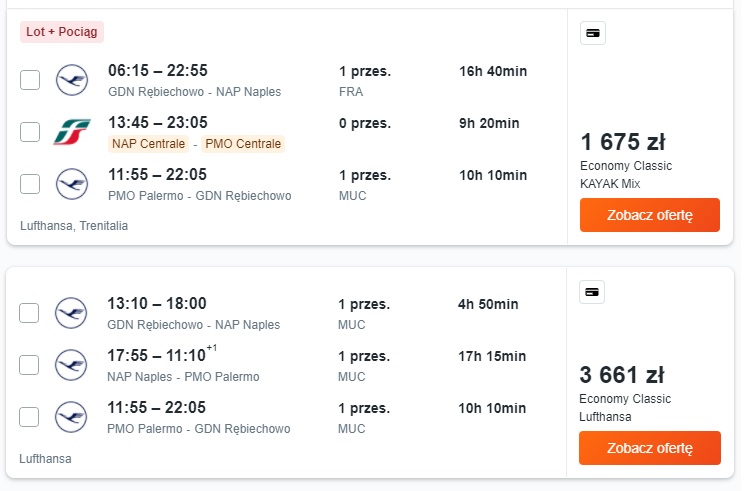This screenshot has width=745, height=491.
Task: Click the Lufthansa logo for the 11:55 flight in the 1 675 zł offer
Action: point(72,184)
